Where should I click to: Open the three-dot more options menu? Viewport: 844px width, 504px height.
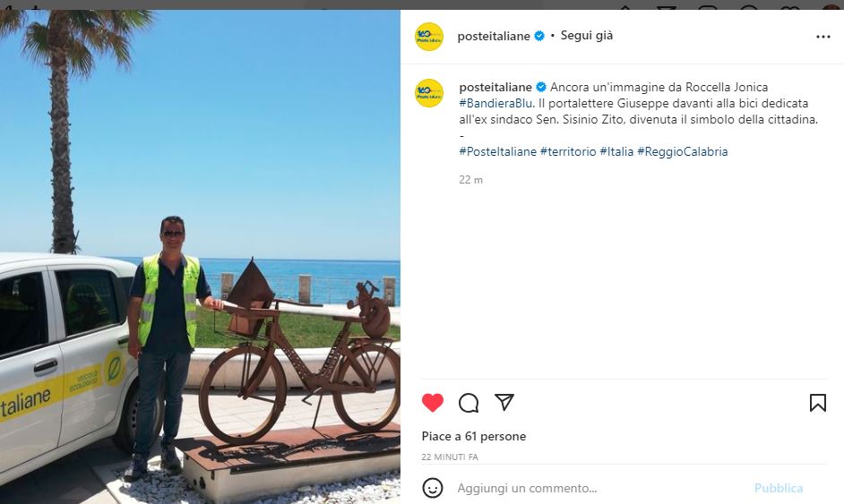click(x=823, y=37)
